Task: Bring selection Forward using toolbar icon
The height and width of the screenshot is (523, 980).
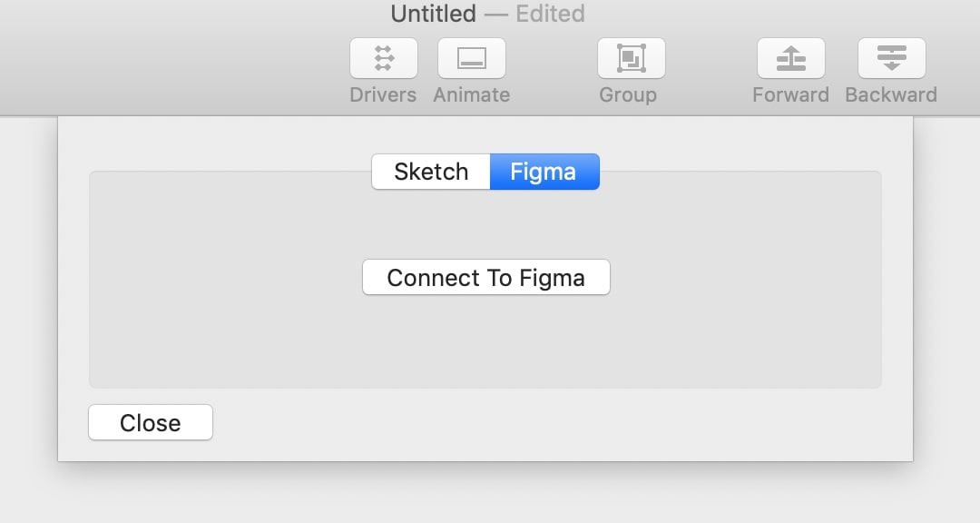Action: point(790,58)
